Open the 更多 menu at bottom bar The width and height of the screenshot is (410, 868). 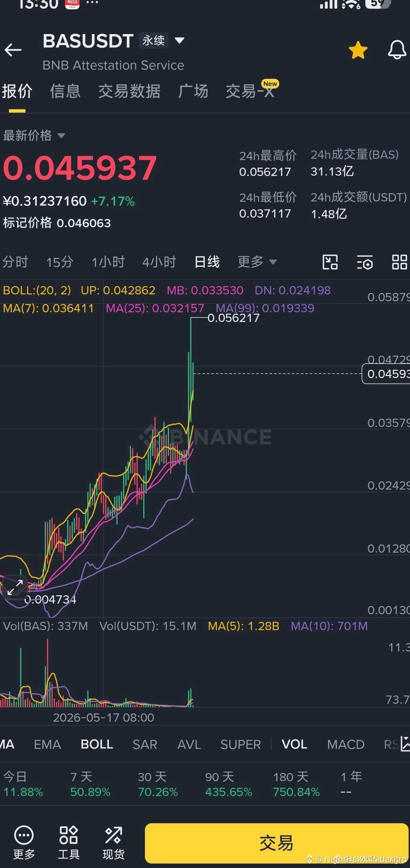pyautogui.click(x=24, y=843)
